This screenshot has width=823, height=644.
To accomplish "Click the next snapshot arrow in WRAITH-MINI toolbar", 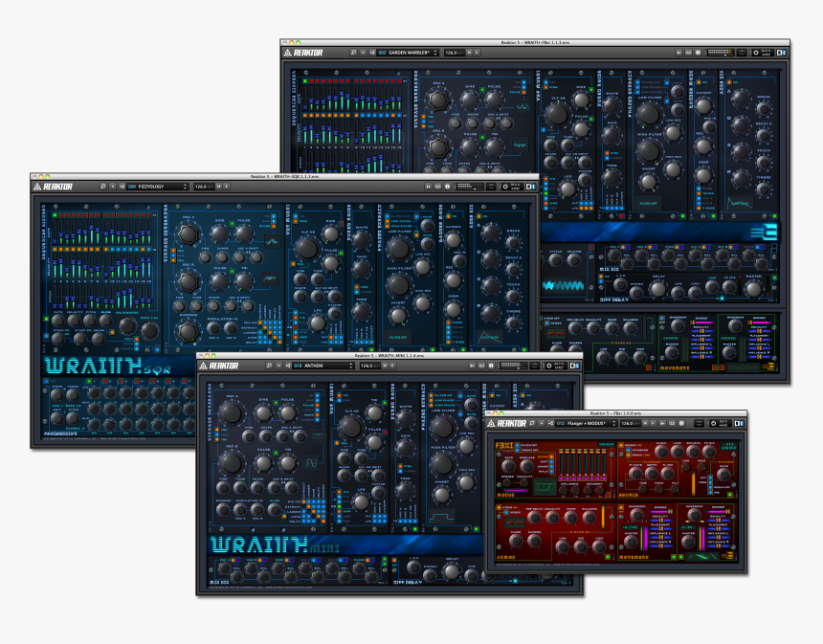I will (x=392, y=366).
